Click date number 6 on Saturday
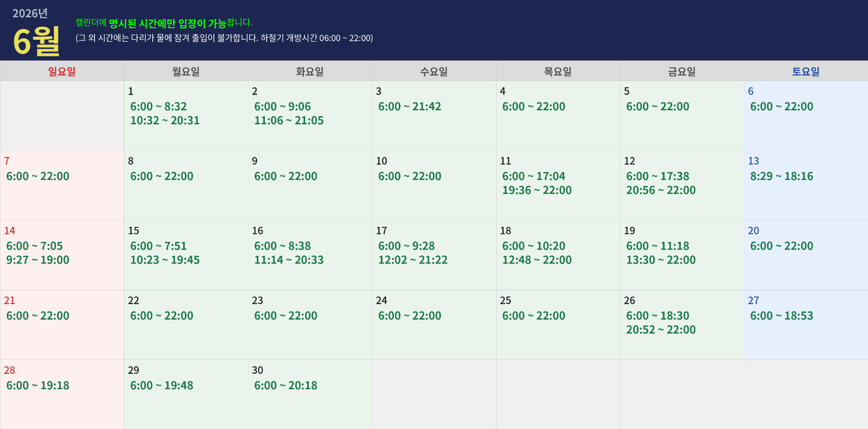 (750, 91)
